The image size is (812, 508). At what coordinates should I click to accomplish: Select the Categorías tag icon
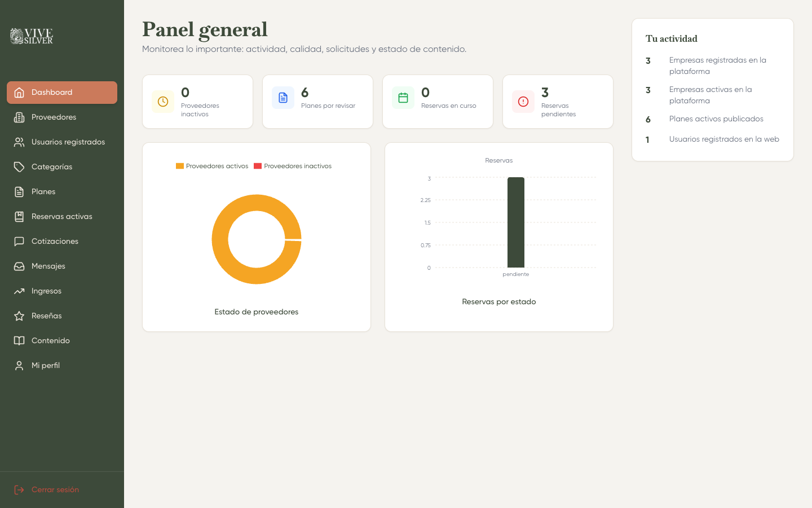click(20, 167)
